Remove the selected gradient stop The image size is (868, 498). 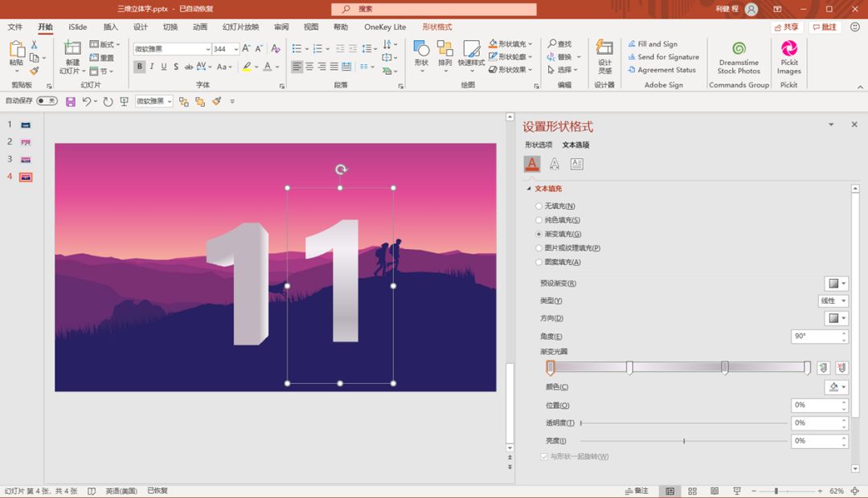click(x=841, y=368)
